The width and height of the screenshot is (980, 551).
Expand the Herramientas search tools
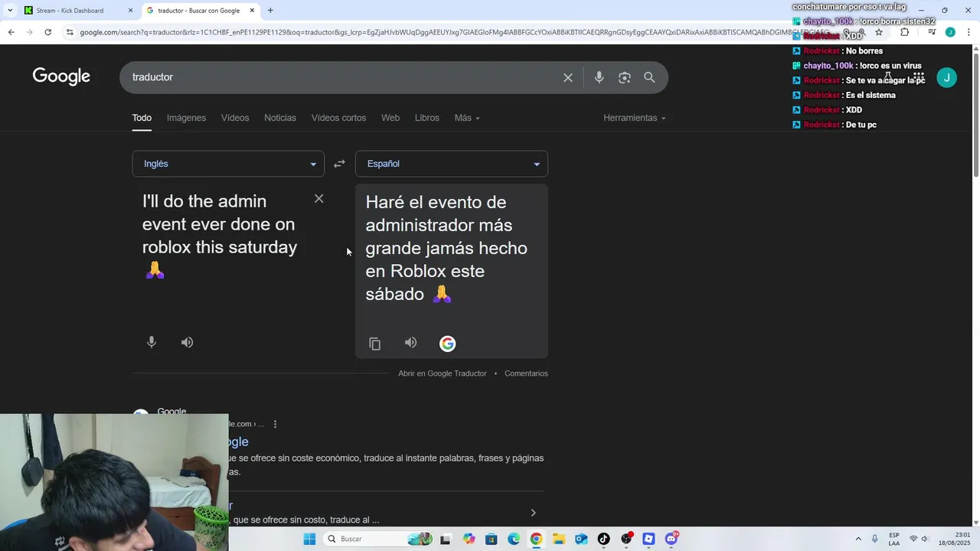(x=634, y=118)
